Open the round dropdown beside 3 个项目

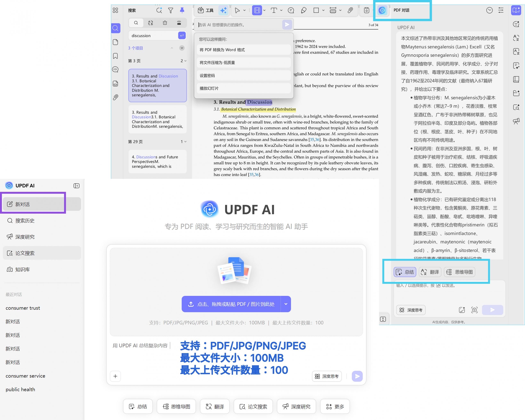[182, 48]
